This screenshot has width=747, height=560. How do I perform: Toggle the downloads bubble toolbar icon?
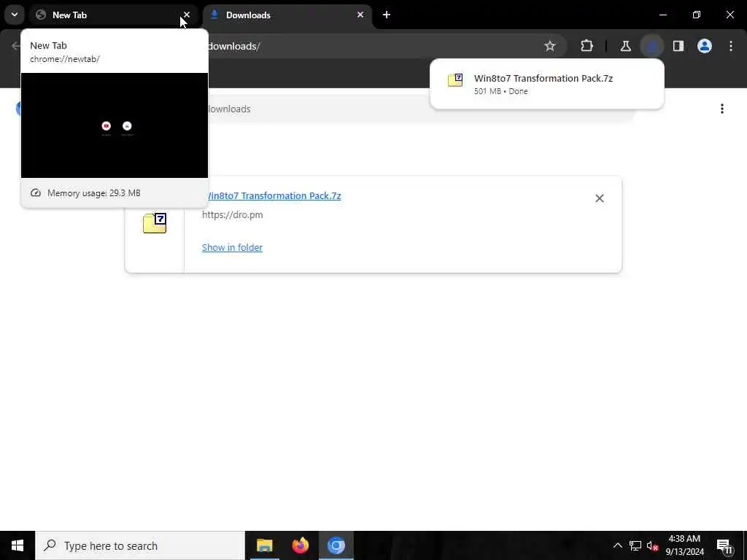[x=652, y=46]
